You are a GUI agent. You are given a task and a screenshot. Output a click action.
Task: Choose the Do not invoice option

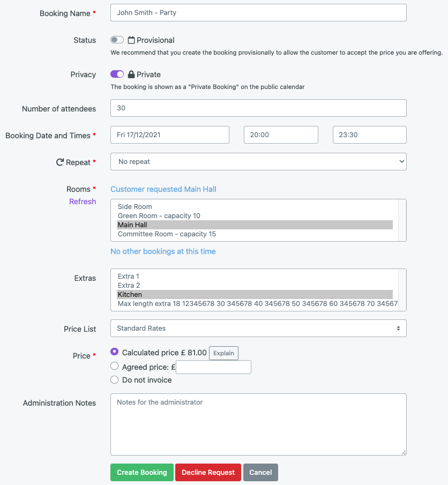[x=115, y=380]
